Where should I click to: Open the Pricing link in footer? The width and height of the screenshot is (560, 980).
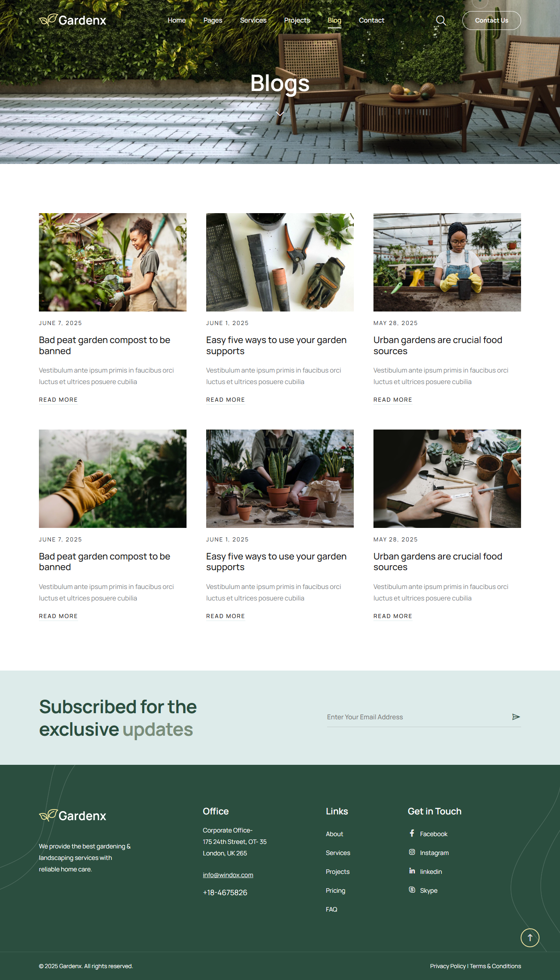pyautogui.click(x=335, y=891)
